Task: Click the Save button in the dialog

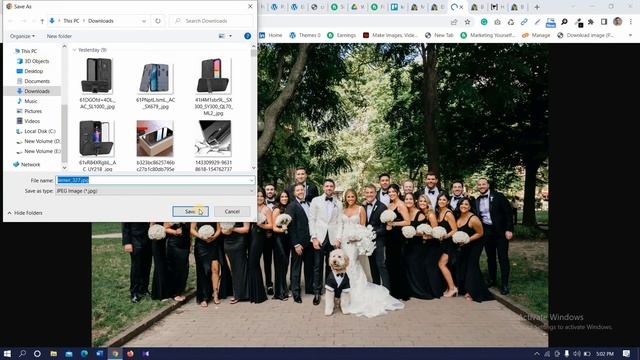Action: click(x=190, y=211)
